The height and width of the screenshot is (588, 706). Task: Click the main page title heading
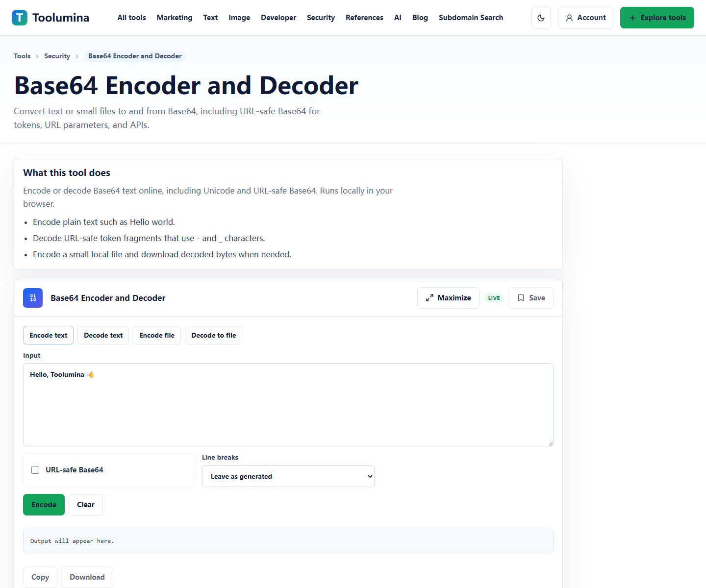(186, 85)
